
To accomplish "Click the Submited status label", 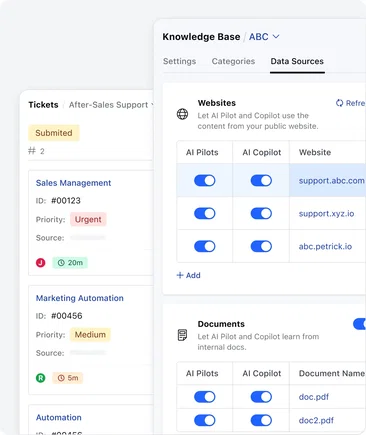I will pos(54,133).
